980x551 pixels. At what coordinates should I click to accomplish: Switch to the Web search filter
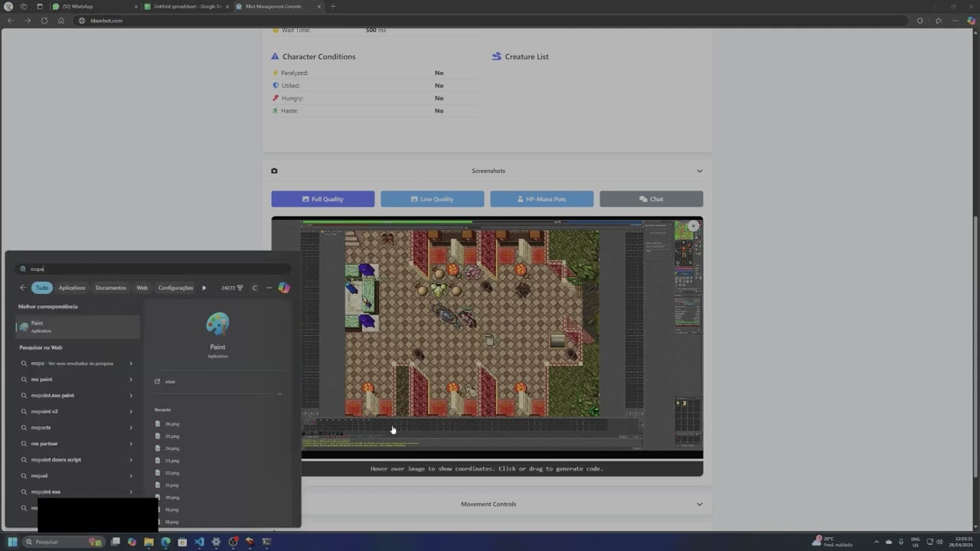click(x=142, y=288)
